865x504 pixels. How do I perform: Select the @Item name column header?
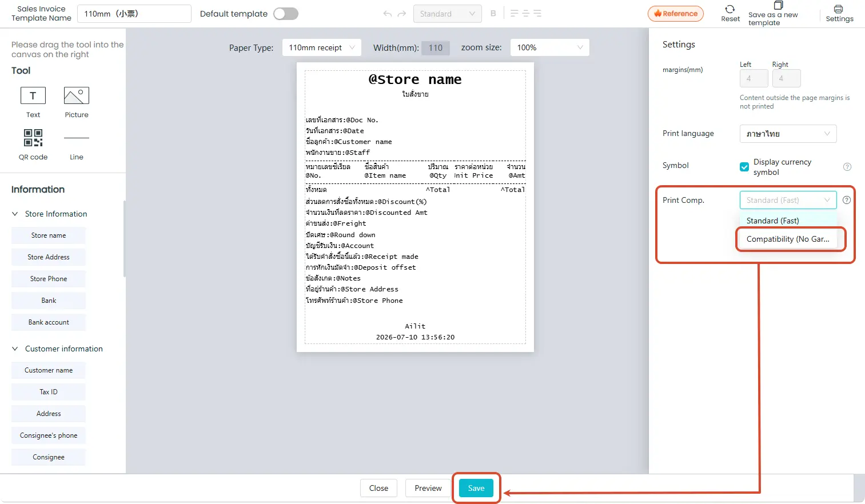(385, 175)
